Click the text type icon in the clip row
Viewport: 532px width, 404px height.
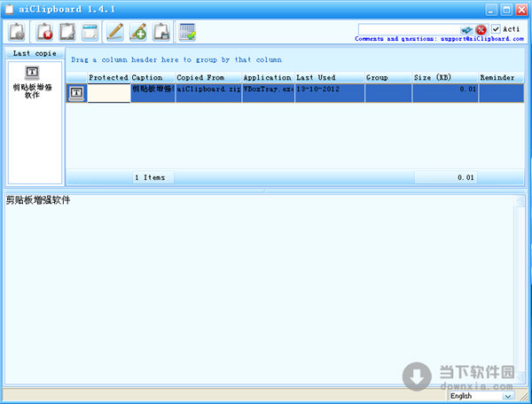[76, 93]
